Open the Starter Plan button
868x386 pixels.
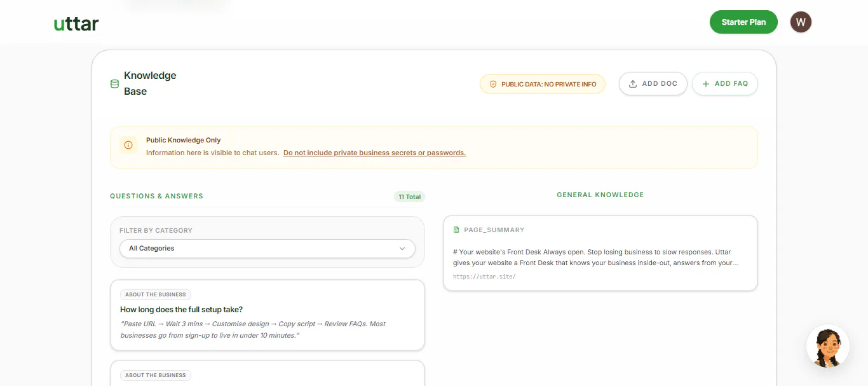click(x=743, y=22)
